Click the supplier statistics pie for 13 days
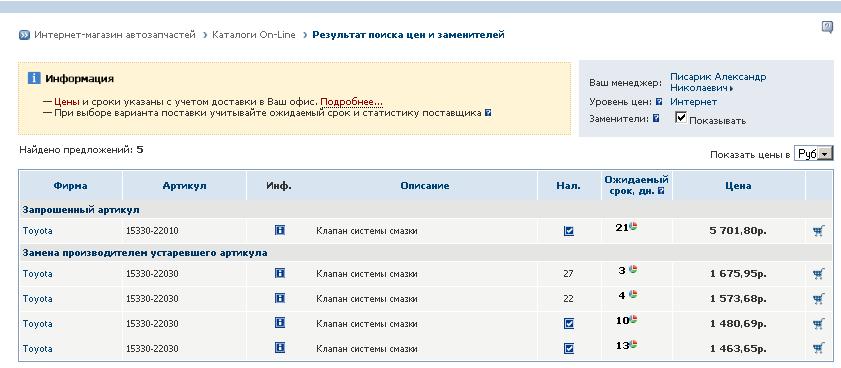The image size is (841, 368). (633, 343)
